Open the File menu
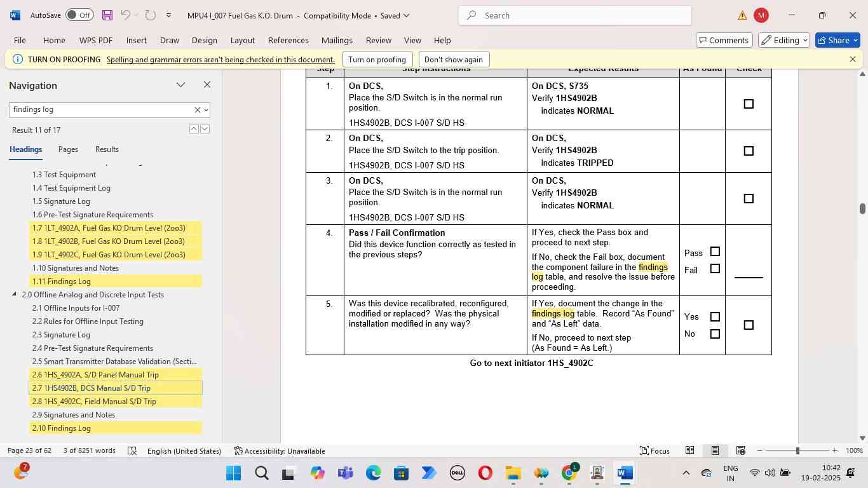The image size is (868, 488). point(20,40)
